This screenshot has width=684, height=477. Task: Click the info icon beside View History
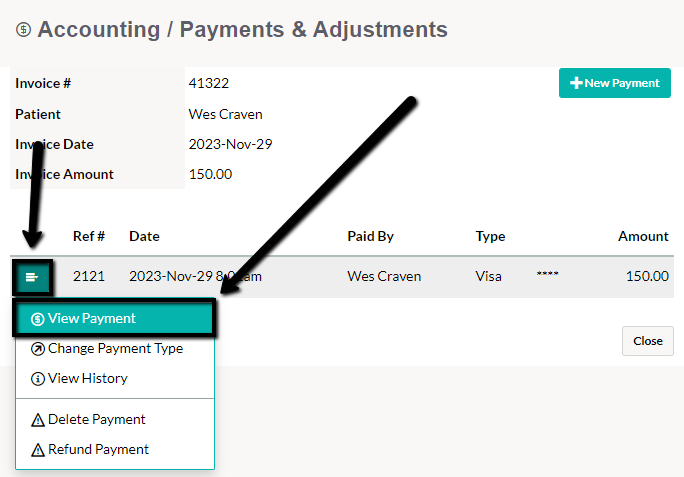click(38, 379)
